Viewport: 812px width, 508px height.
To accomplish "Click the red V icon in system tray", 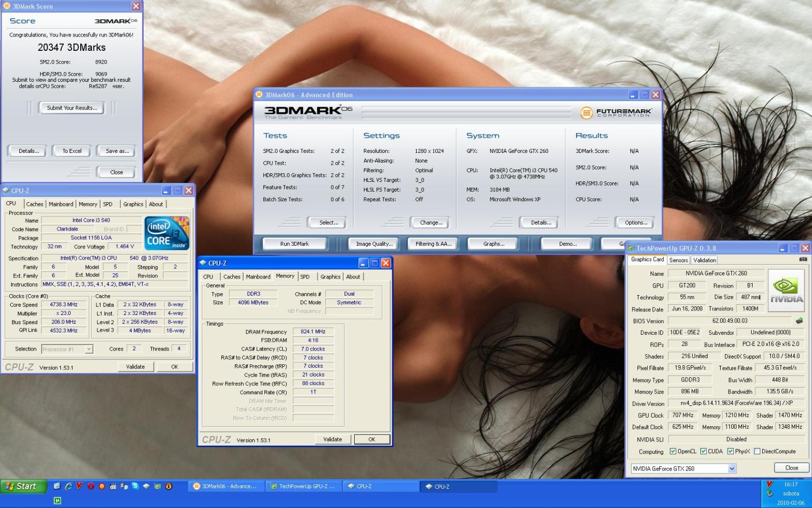I will (x=770, y=484).
